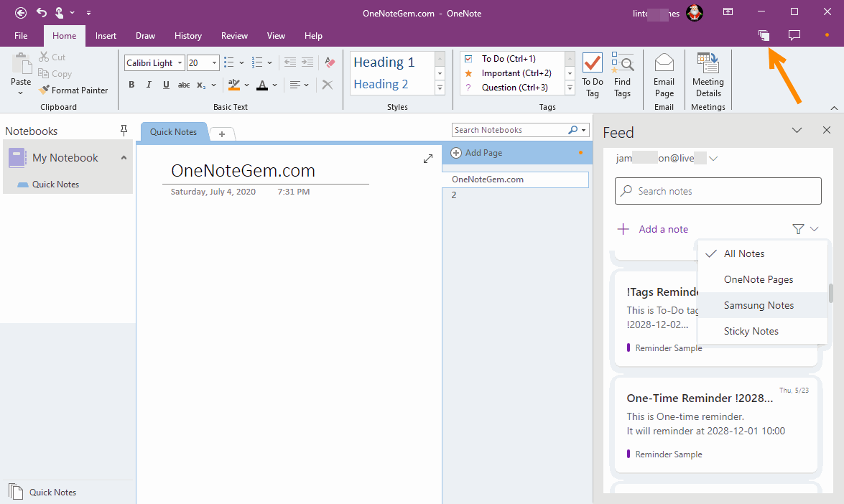Click the notebook search magnifier
The width and height of the screenshot is (844, 504).
(572, 130)
